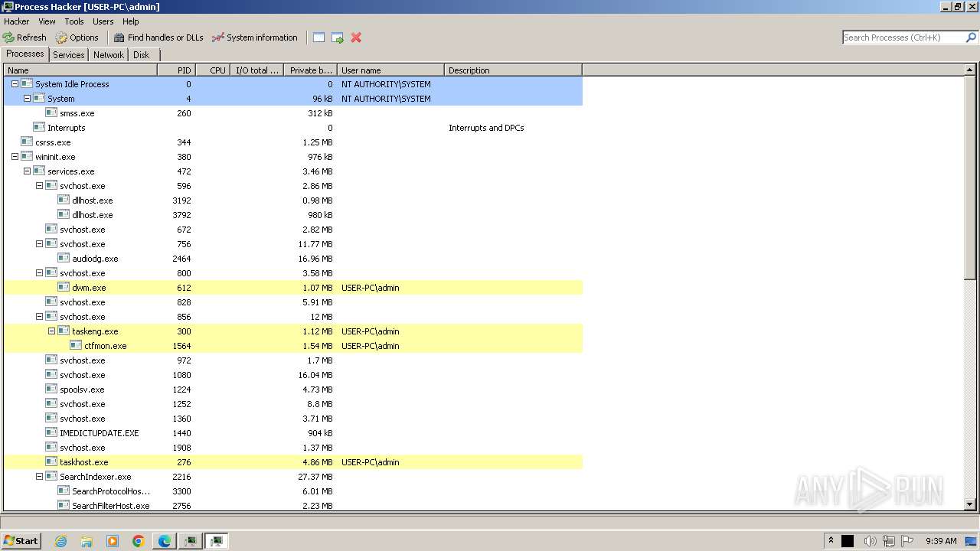
Task: Show hidden tray icons arrow
Action: coord(831,540)
